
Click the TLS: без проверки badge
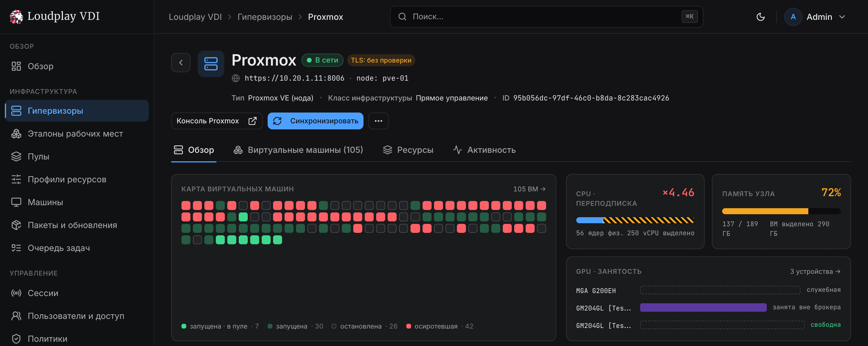[381, 60]
